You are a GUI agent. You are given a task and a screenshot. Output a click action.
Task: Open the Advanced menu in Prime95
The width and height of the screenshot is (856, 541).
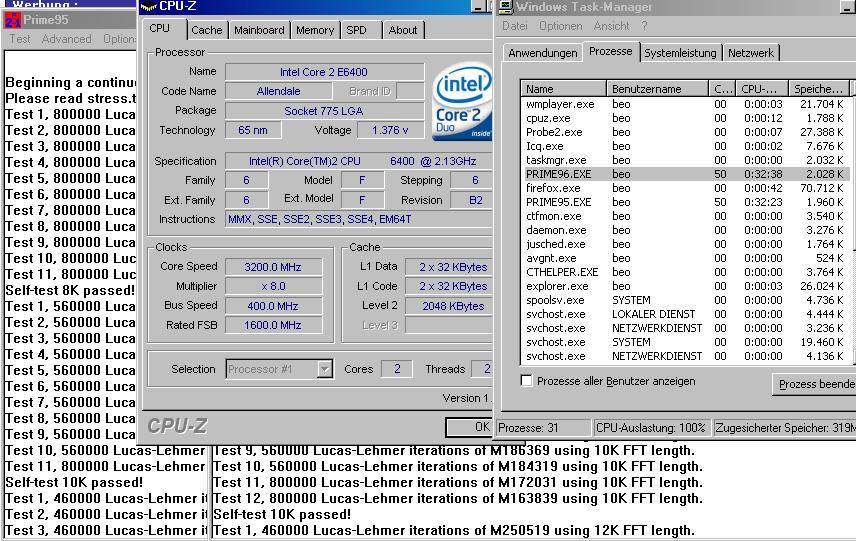click(67, 39)
